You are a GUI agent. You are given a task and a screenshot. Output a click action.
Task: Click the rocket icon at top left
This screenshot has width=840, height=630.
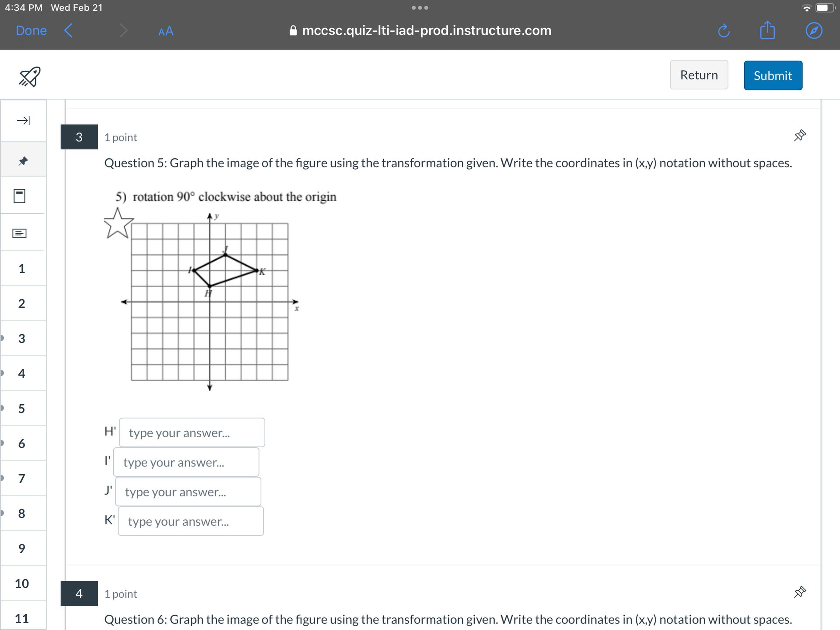point(29,77)
